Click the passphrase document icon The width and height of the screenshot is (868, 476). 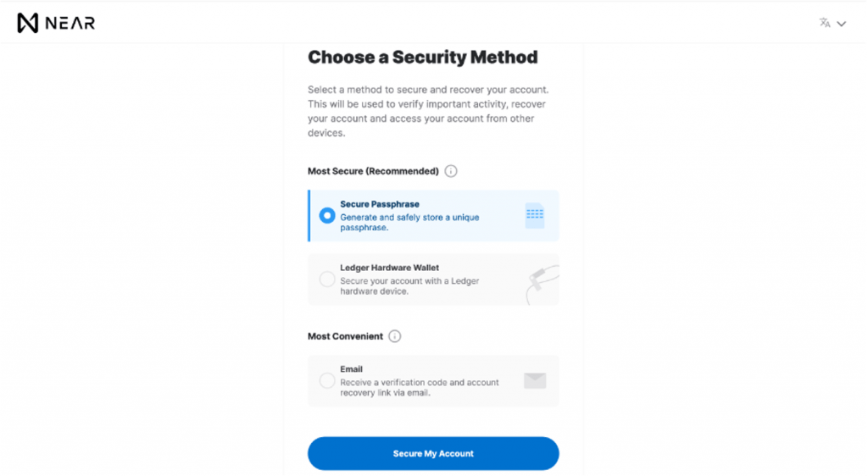pos(534,215)
